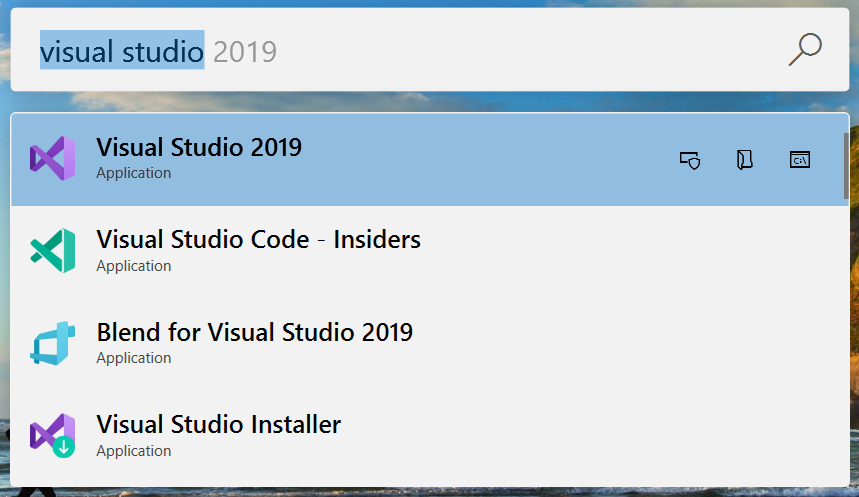Click the Visual Studio Installer logo
The width and height of the screenshot is (859, 497).
click(x=53, y=435)
